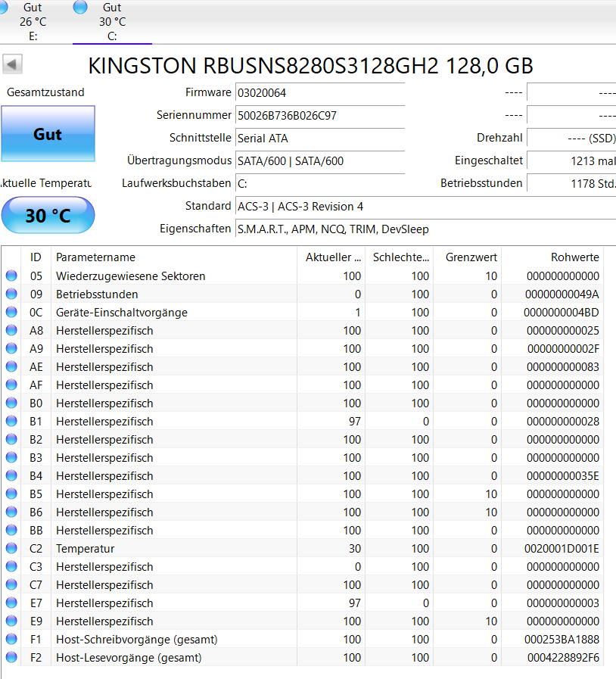Select the Wiederzugewiesene Sektoren parameter name
Image resolution: width=616 pixels, height=679 pixels.
coord(131,276)
